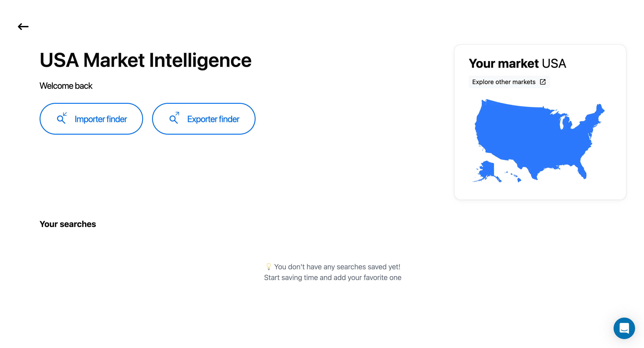Click the Start saving time message

click(x=333, y=278)
